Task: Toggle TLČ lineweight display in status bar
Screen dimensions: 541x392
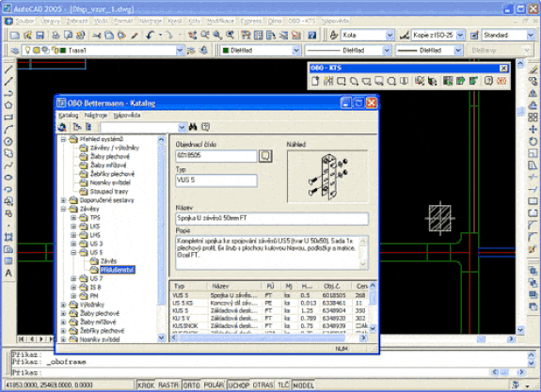Action: coord(283,384)
